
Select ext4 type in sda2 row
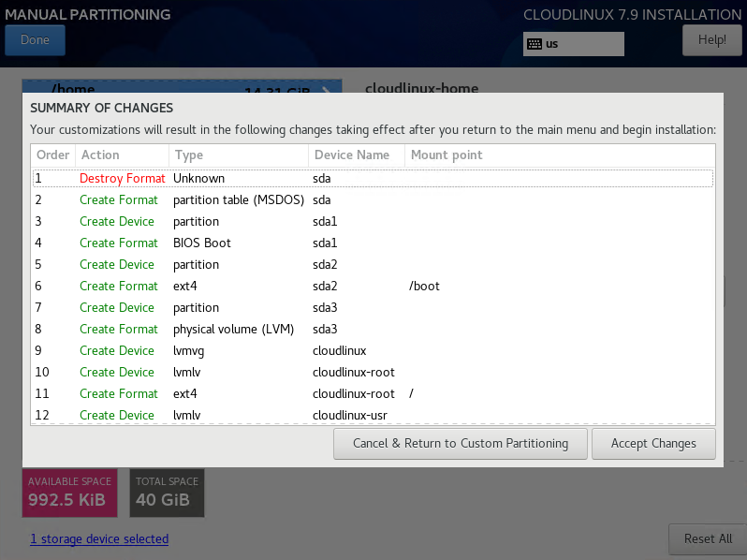coord(184,286)
